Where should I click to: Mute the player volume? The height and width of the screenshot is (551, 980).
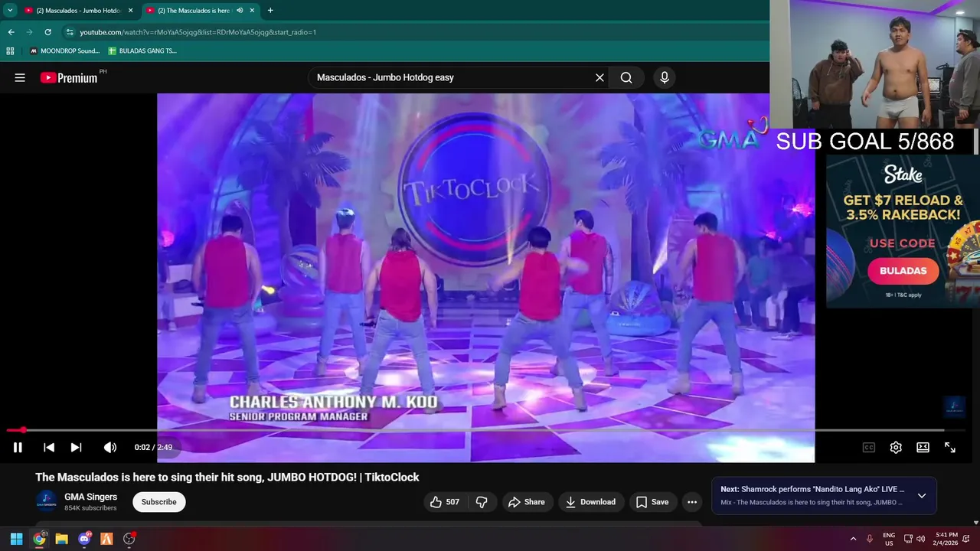(110, 447)
